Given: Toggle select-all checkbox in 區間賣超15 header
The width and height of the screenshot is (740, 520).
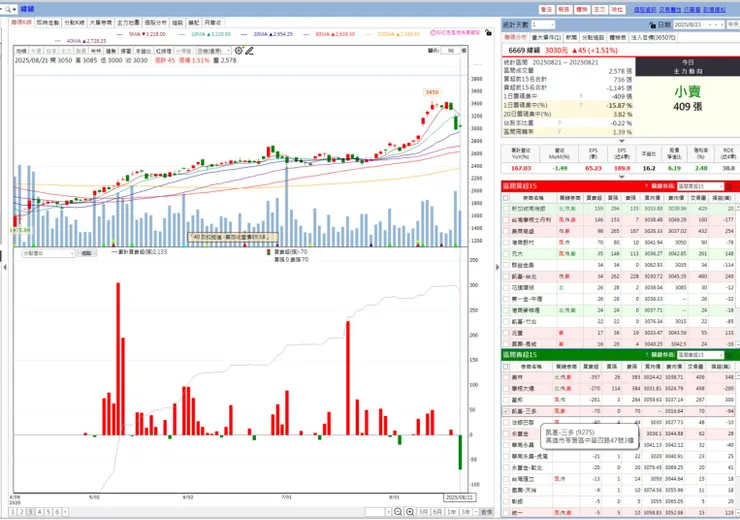Looking at the screenshot, I should click(x=506, y=367).
